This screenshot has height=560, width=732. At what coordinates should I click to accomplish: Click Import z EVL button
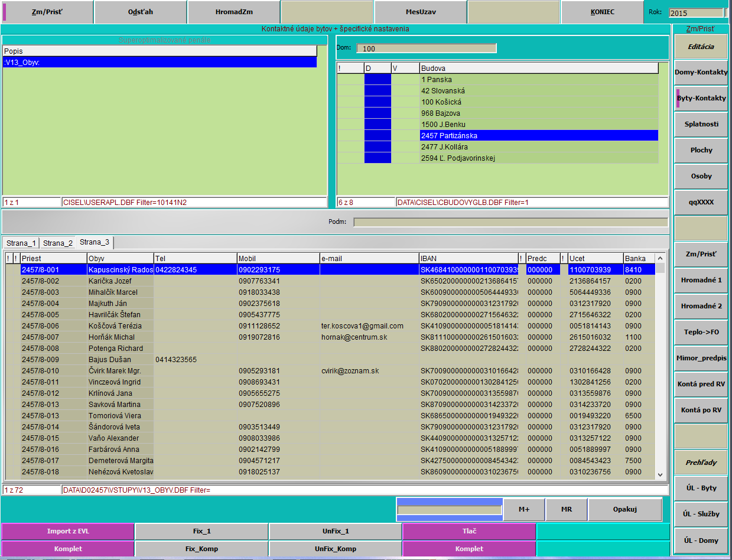pos(67,531)
